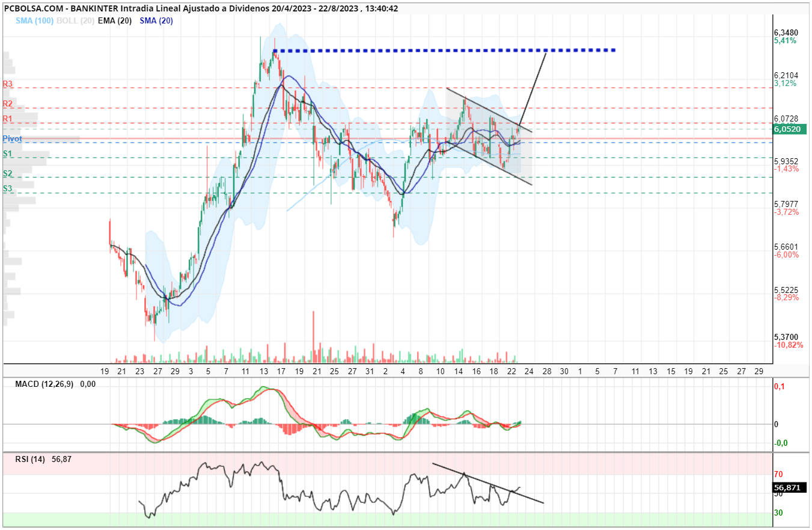This screenshot has width=812, height=530.
Task: Click date 28 on the time axis
Action: [546, 371]
